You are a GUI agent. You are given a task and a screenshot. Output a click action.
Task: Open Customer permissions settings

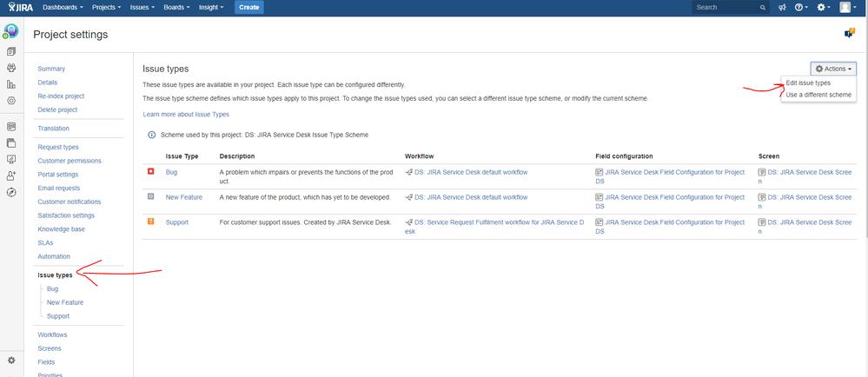70,161
